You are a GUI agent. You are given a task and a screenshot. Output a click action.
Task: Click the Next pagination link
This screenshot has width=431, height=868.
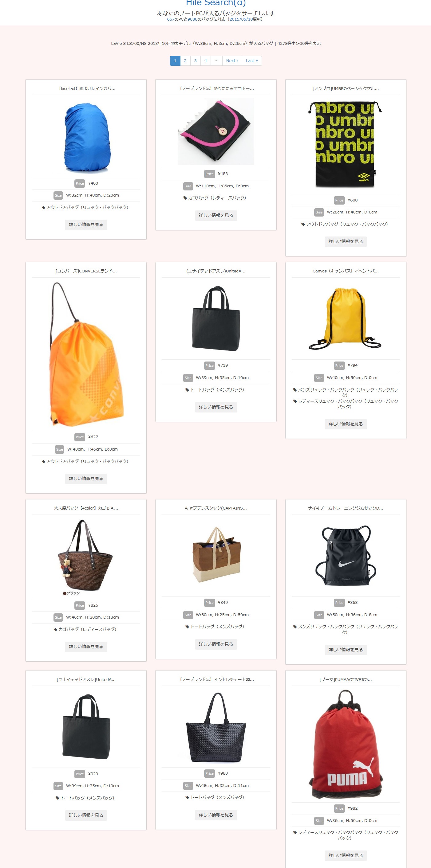tap(232, 61)
